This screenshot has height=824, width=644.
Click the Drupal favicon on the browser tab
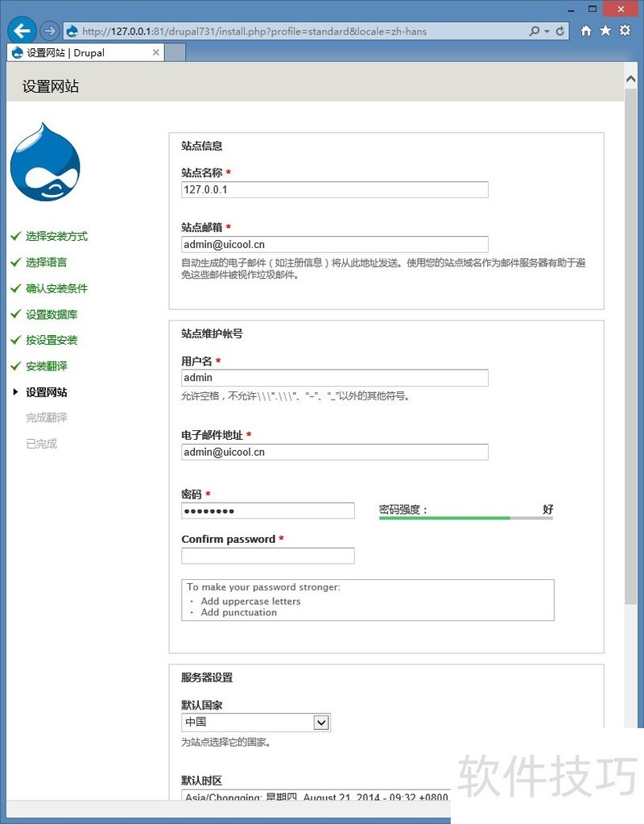(16, 52)
